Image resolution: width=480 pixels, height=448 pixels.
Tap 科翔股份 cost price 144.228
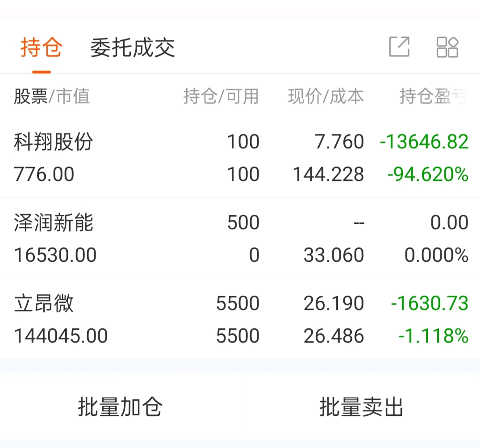coord(328,175)
